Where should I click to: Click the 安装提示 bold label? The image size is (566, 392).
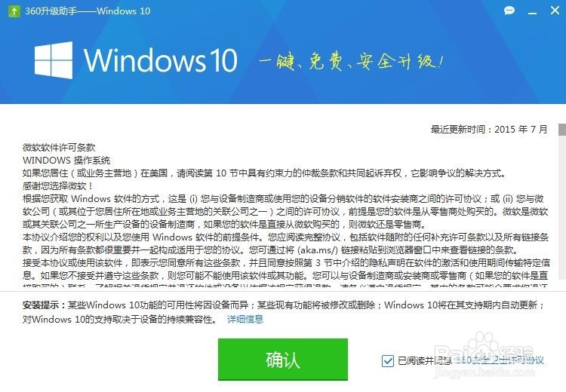[45, 305]
